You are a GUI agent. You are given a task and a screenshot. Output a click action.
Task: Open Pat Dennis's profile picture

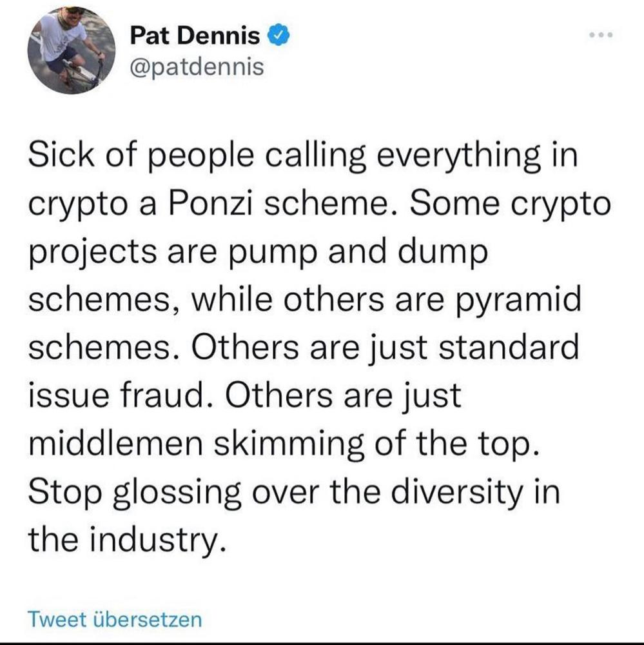pyautogui.click(x=72, y=50)
